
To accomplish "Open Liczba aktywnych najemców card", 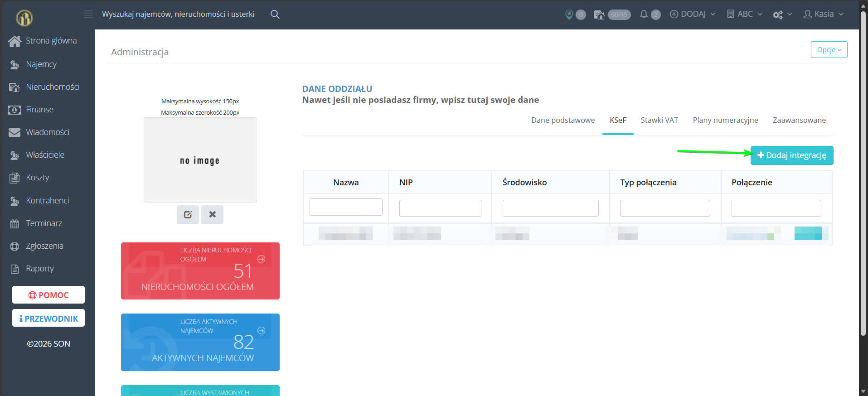I will click(200, 342).
